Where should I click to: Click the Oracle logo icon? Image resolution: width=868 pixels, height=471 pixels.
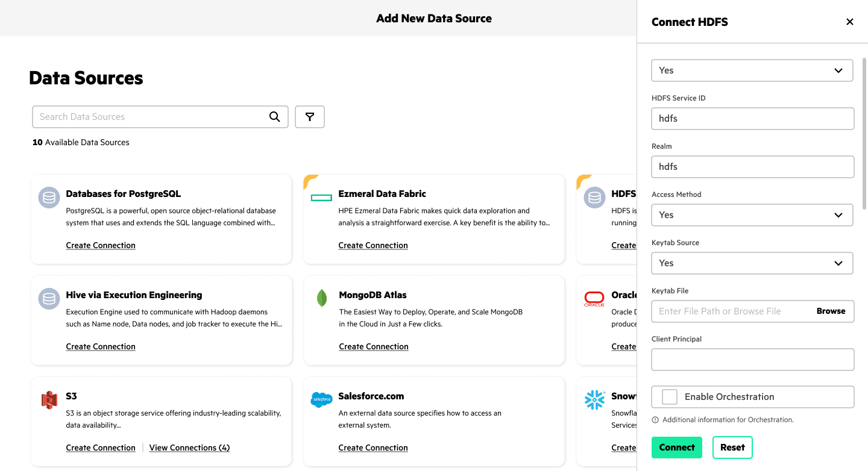594,298
